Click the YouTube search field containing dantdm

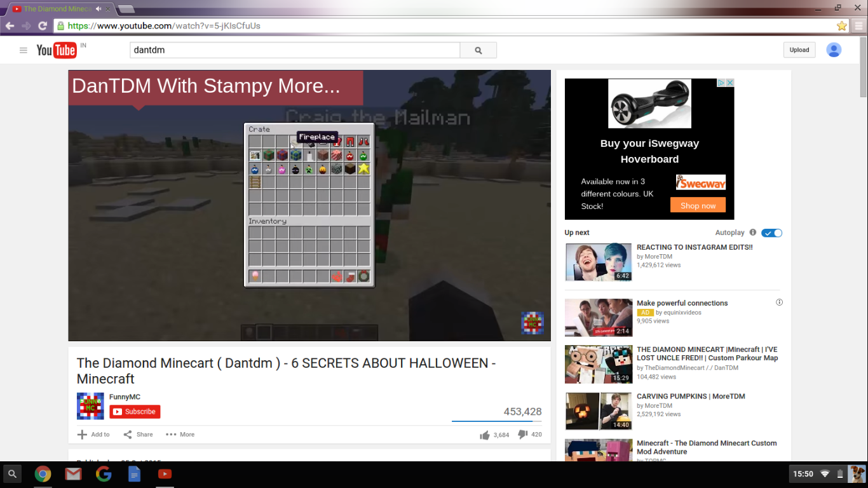(295, 50)
